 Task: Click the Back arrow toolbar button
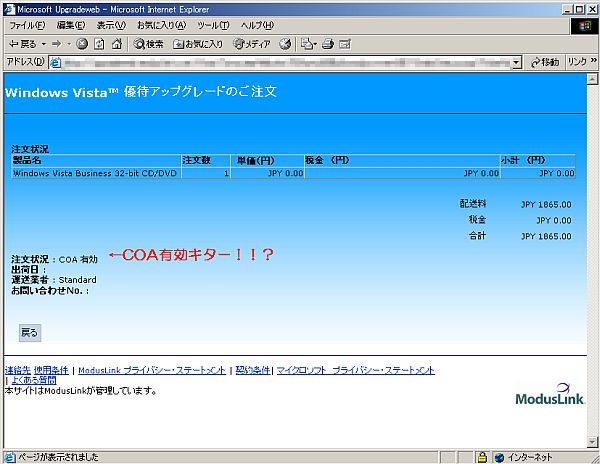23,44
